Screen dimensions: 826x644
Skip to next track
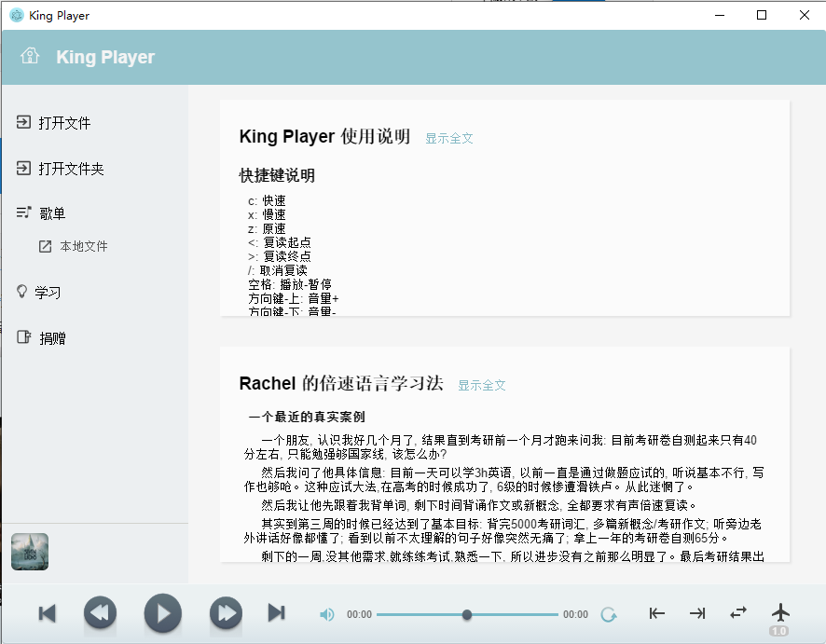(277, 613)
